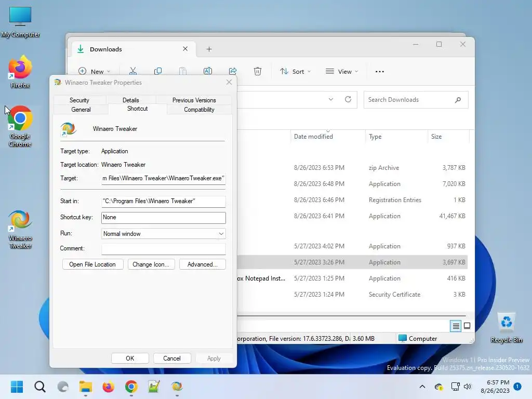Screen dimensions: 532x399
Task: Open Chrome from the taskbar
Action: (131, 387)
